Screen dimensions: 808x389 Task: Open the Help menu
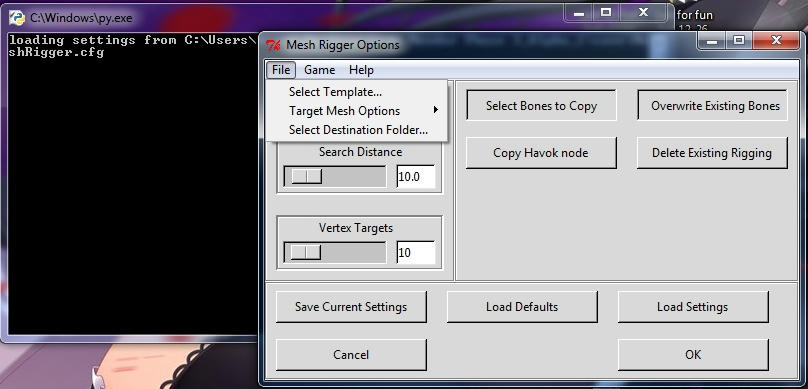pyautogui.click(x=361, y=70)
